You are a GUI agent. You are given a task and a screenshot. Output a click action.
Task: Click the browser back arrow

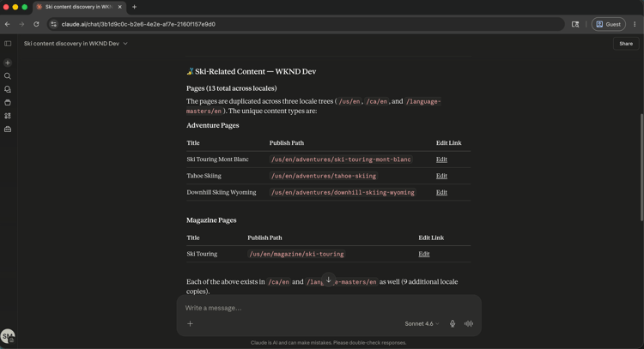pos(8,24)
